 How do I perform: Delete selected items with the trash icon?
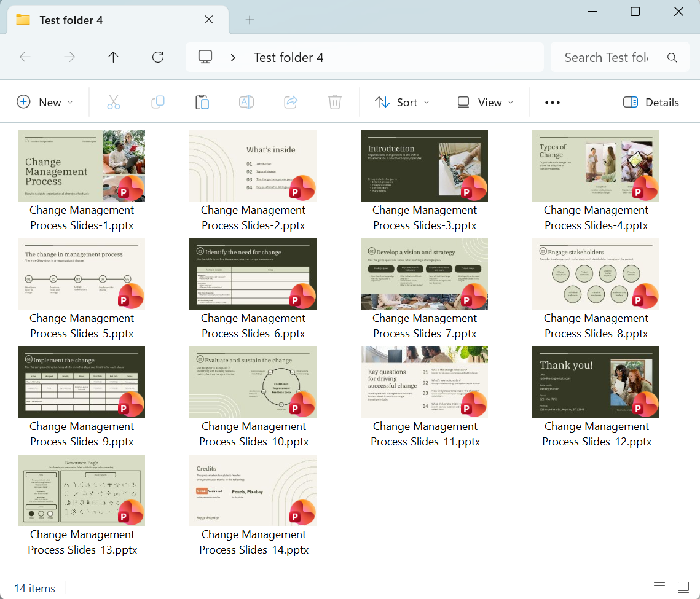pos(335,102)
